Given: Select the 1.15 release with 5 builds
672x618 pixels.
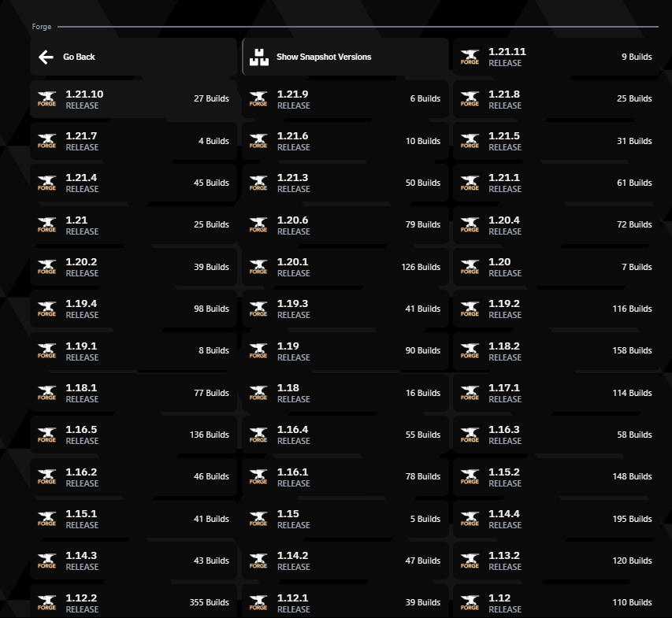Looking at the screenshot, I should click(345, 519).
